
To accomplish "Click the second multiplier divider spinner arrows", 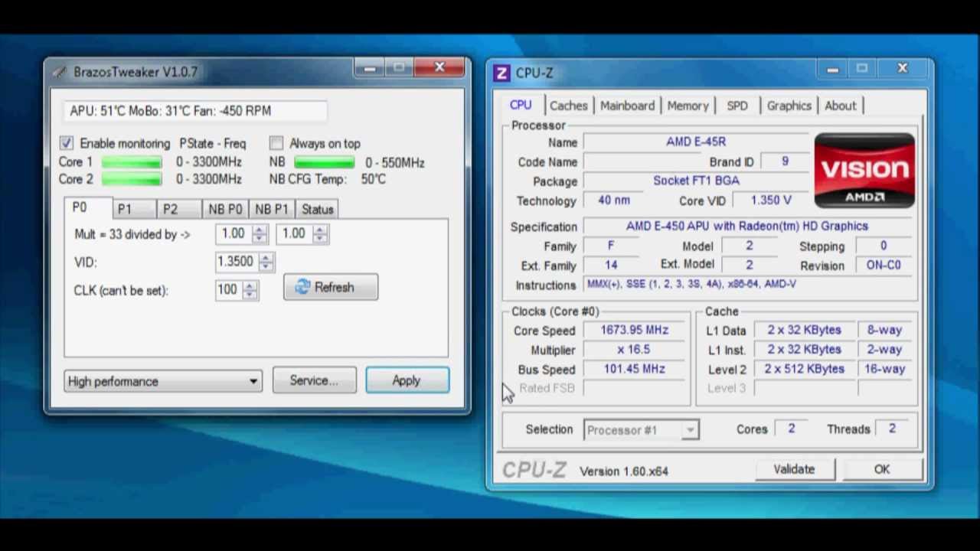I will [x=320, y=234].
